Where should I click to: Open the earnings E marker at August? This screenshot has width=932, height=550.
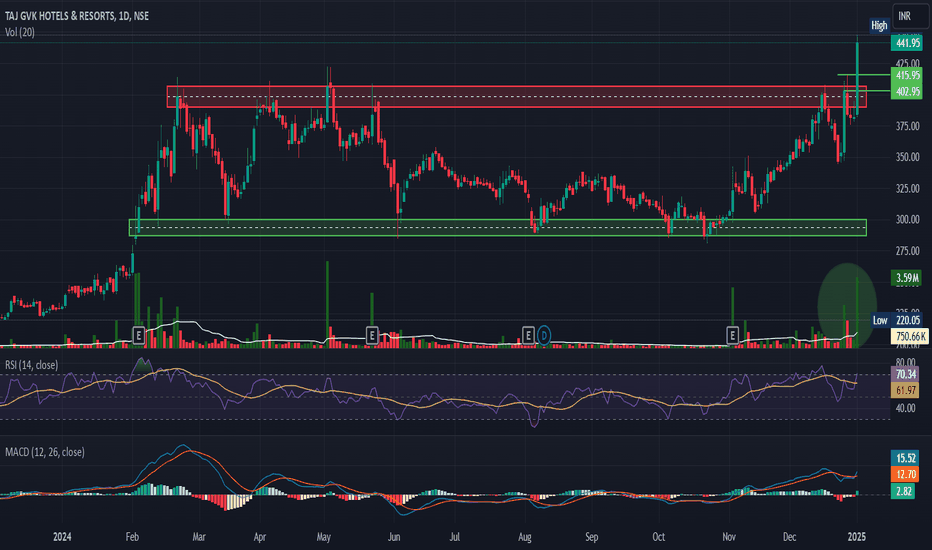(x=528, y=335)
